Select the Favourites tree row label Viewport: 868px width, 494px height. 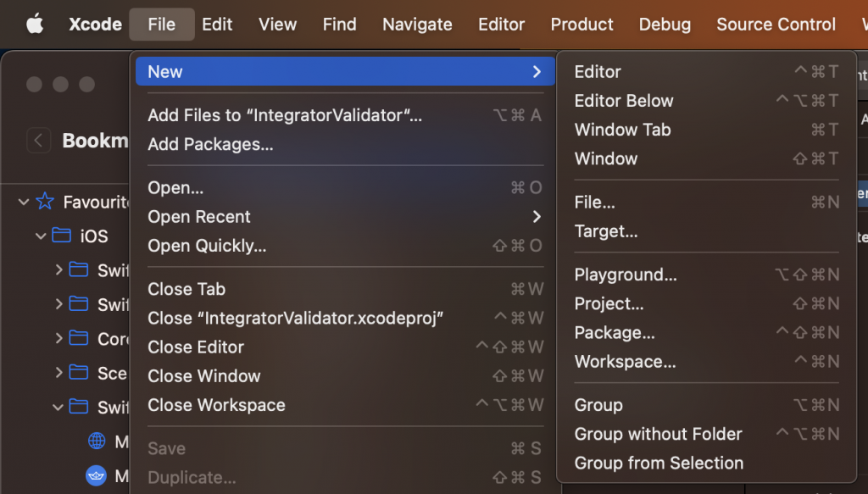pos(96,202)
